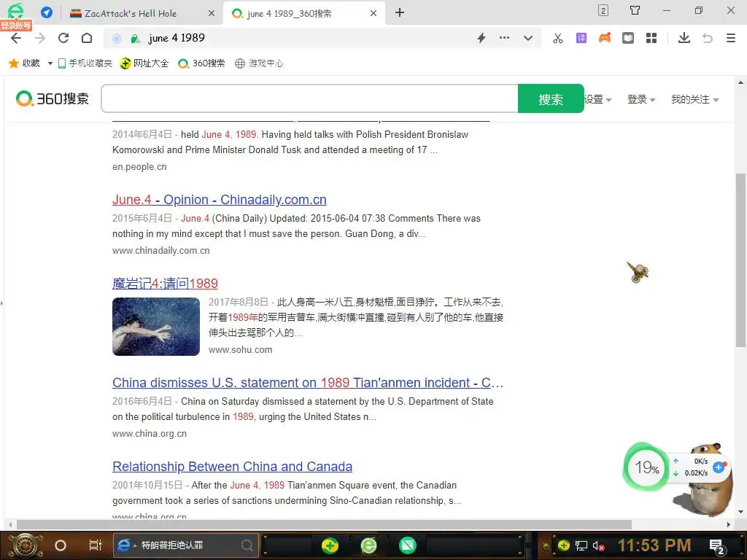The width and height of the screenshot is (747, 560).
Task: Close the ZacAttack's Hell Hole tab
Action: point(212,13)
